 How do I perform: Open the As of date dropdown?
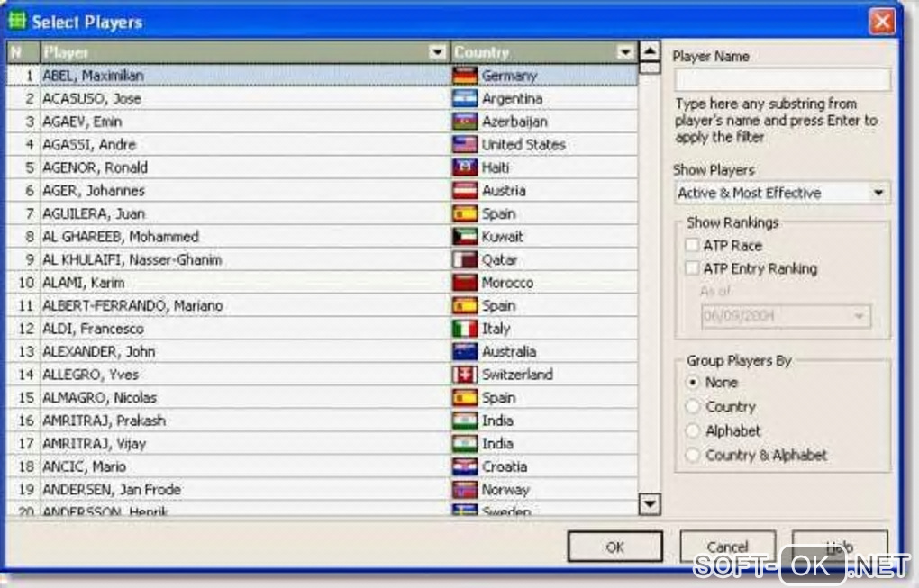pyautogui.click(x=860, y=316)
